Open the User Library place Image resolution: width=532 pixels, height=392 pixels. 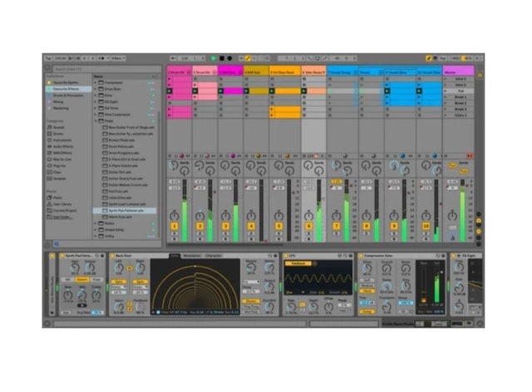pyautogui.click(x=62, y=204)
